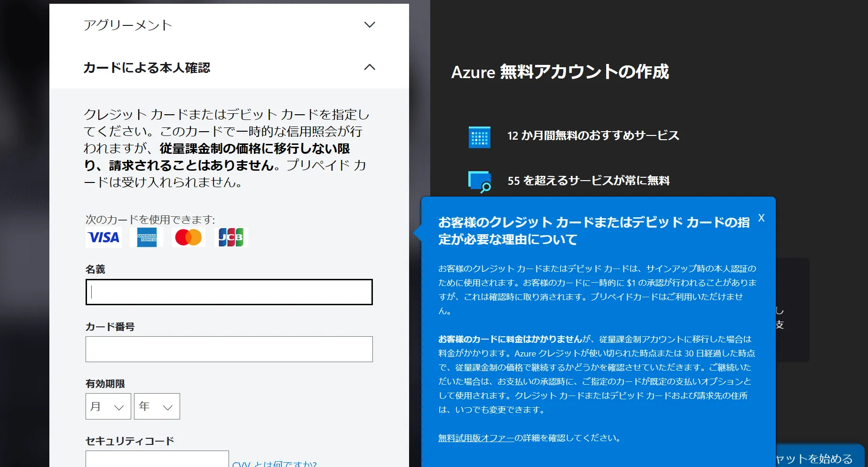The height and width of the screenshot is (467, 868).
Task: Open the 月 expiry month dropdown
Action: [x=108, y=406]
